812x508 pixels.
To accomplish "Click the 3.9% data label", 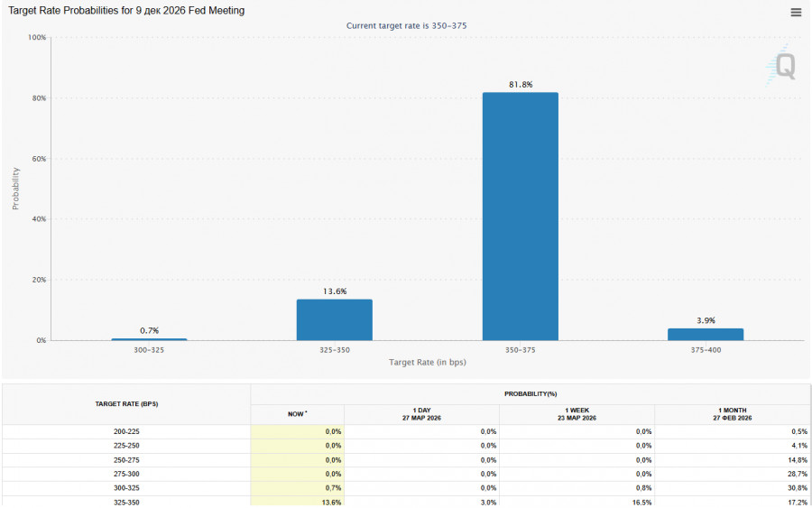I will tap(706, 320).
